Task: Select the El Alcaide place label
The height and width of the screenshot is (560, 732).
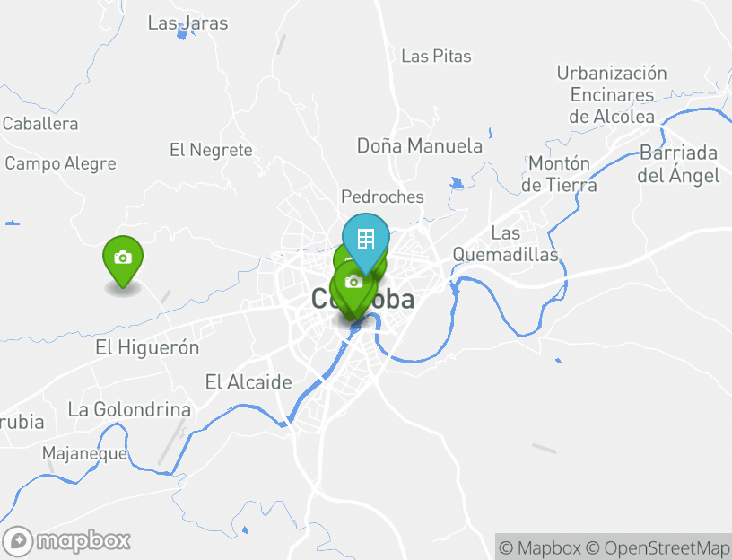Action: (248, 382)
